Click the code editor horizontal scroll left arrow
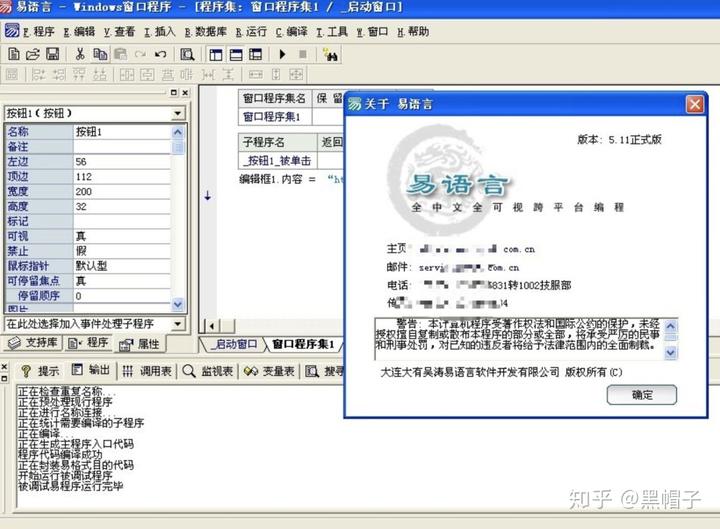This screenshot has height=529, width=720. pos(212,326)
